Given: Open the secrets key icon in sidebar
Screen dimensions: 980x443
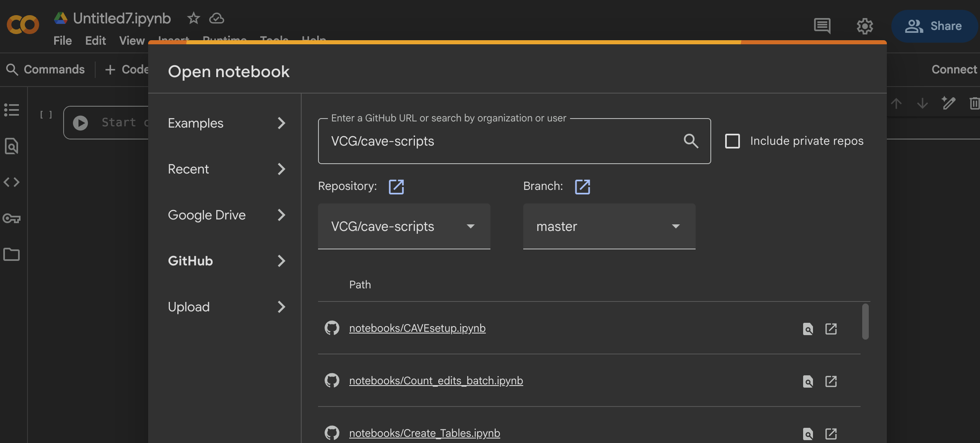Looking at the screenshot, I should tap(11, 218).
